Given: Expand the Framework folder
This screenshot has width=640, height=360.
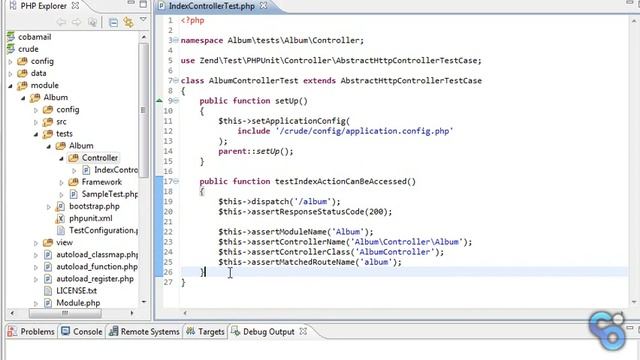Looking at the screenshot, I should 61,183.
